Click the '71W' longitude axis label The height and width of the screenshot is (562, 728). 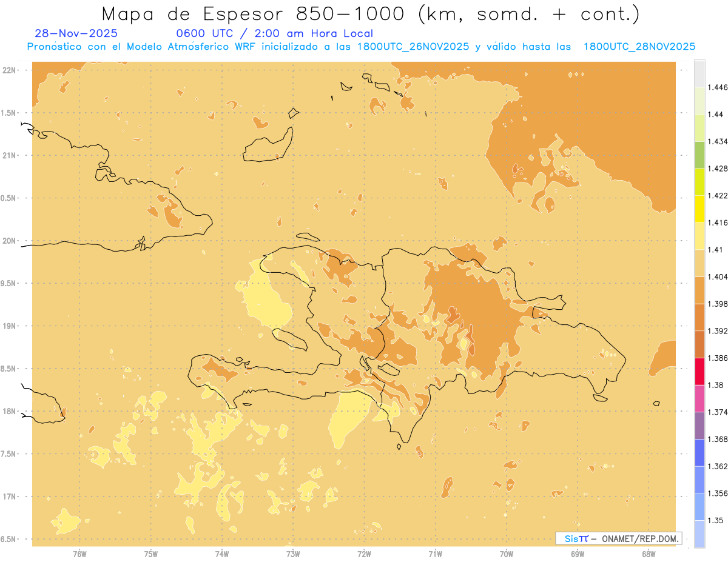tap(435, 554)
